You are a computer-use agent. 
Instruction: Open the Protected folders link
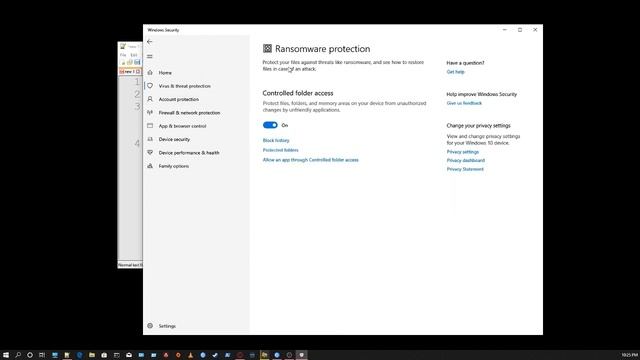280,150
